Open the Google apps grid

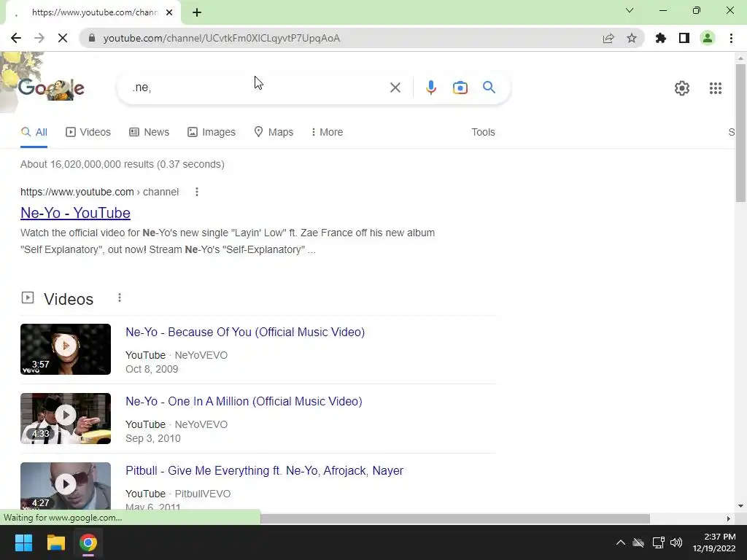click(715, 88)
